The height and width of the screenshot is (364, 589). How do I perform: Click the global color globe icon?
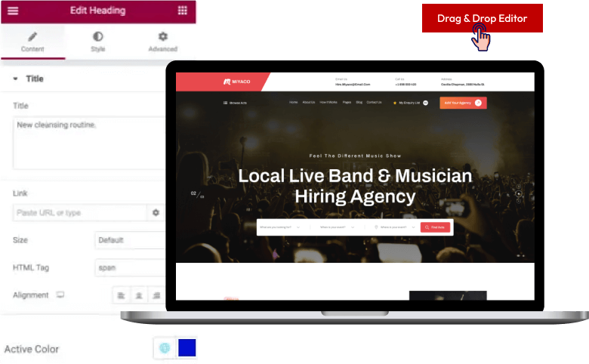(163, 348)
